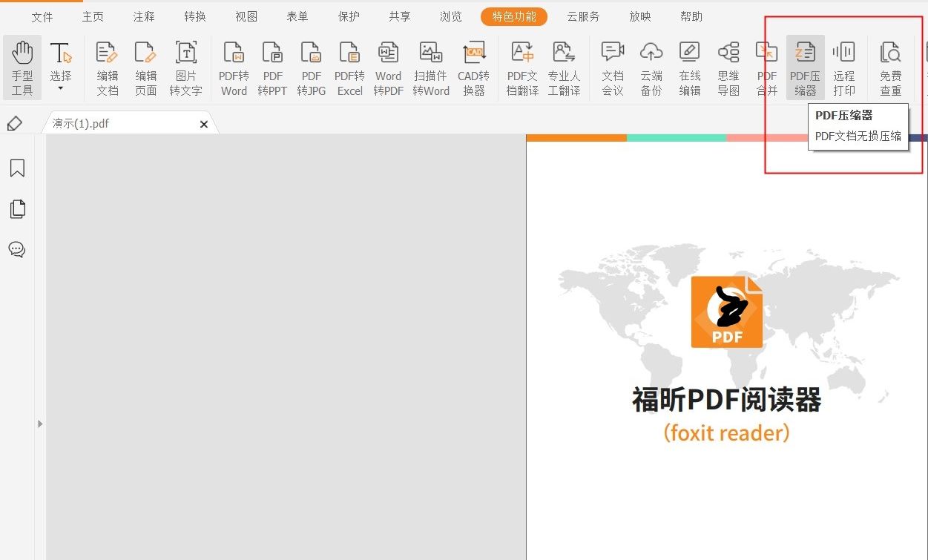Open the PDF压缩器 compressor
This screenshot has width=928, height=560.
pos(805,67)
